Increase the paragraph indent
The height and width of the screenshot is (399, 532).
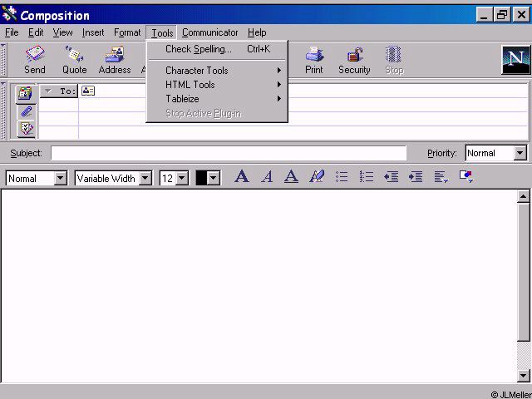416,177
